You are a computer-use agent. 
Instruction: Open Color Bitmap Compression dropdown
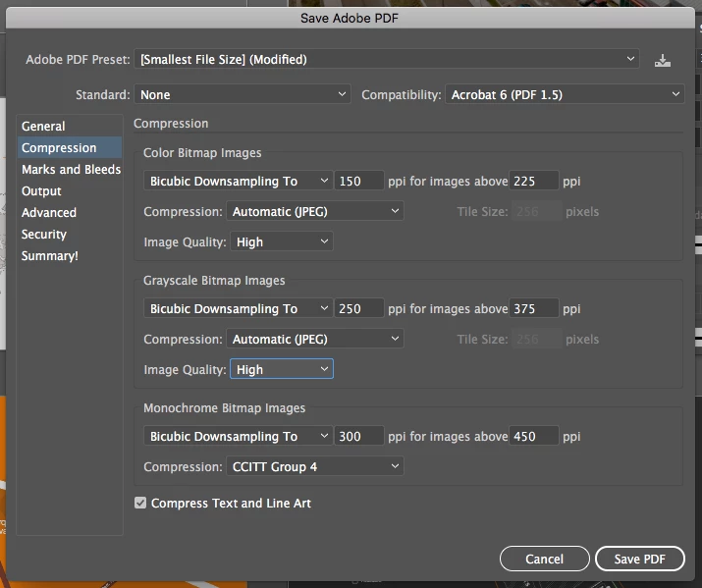coord(315,211)
